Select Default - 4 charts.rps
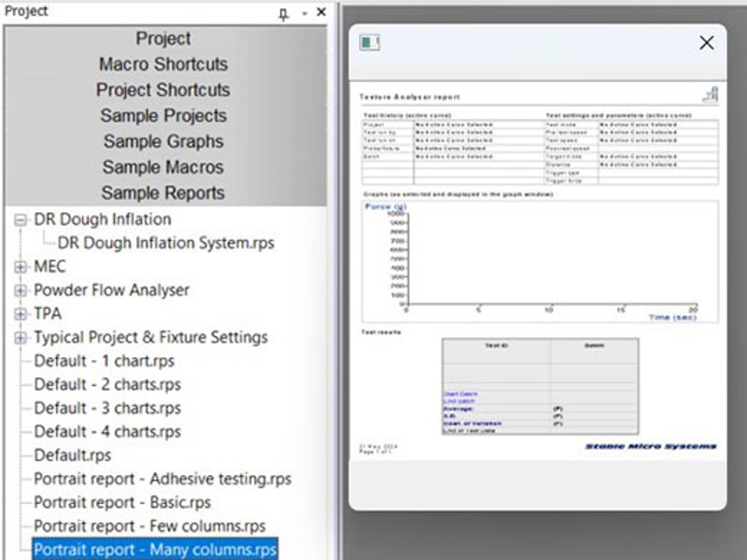The image size is (747, 560). 107,431
